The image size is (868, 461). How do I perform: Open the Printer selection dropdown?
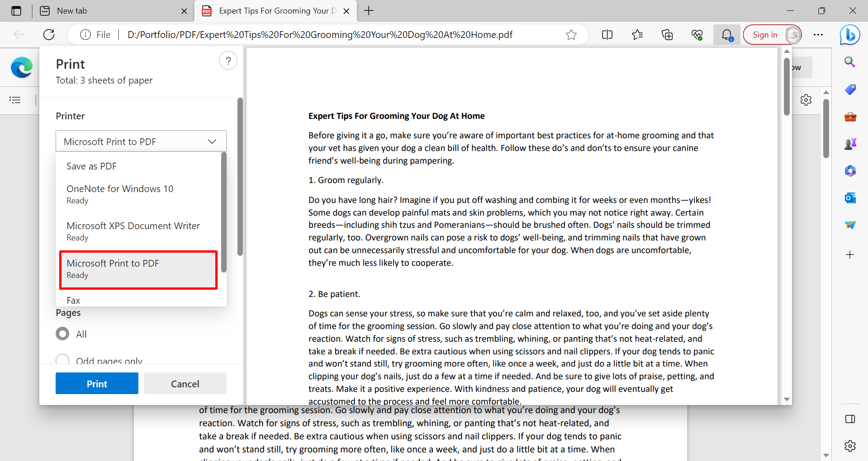click(x=141, y=141)
